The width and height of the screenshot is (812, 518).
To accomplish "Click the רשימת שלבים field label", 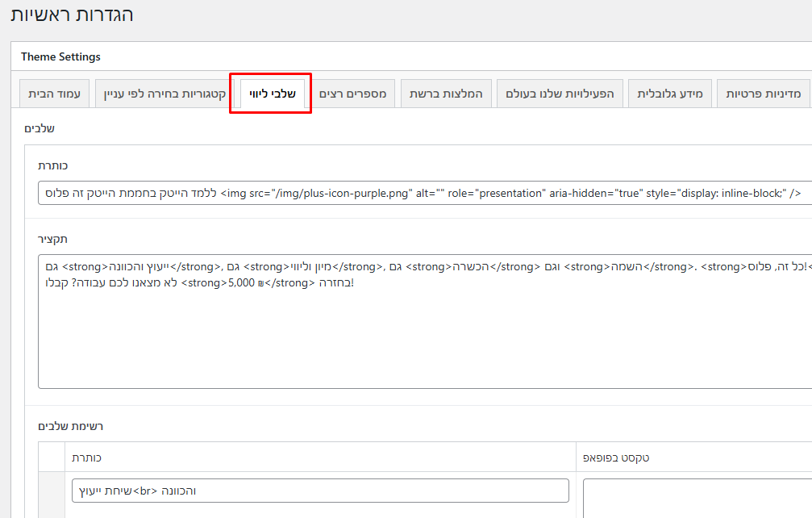I will [x=71, y=426].
